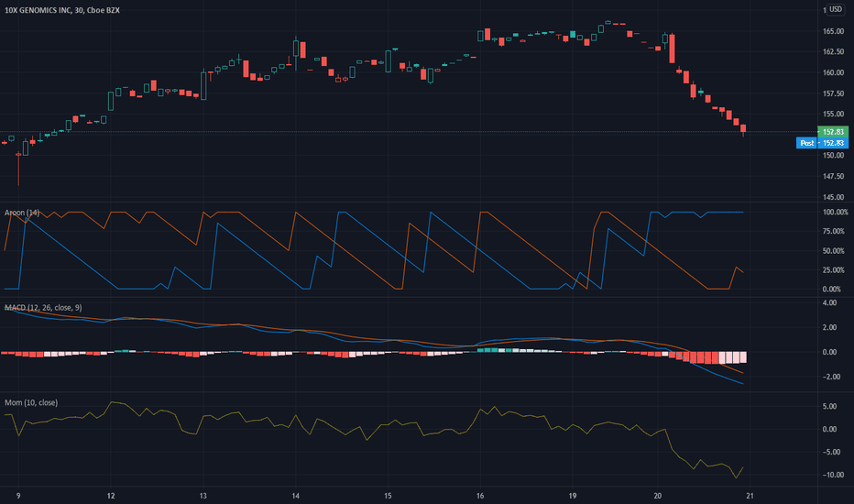Screen dimensions: 854x504
Task: Click the 147.50 price axis label
Action: (x=833, y=176)
